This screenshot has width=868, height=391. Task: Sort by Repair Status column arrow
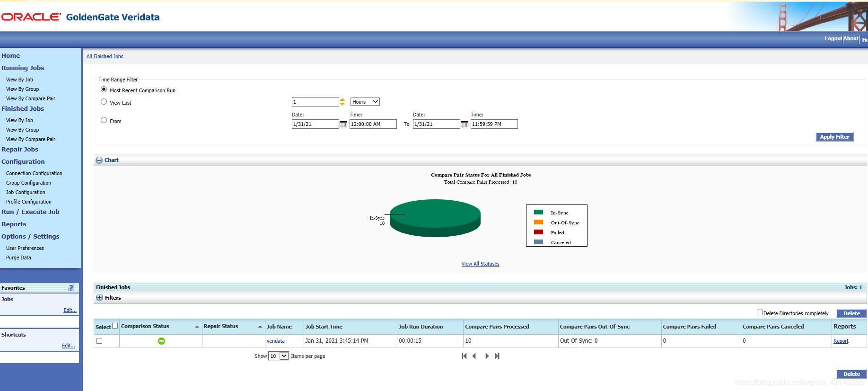tap(260, 327)
